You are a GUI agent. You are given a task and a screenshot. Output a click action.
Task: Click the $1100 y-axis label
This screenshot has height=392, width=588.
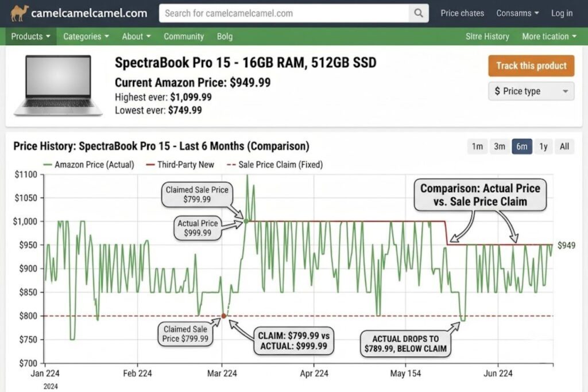coord(26,174)
